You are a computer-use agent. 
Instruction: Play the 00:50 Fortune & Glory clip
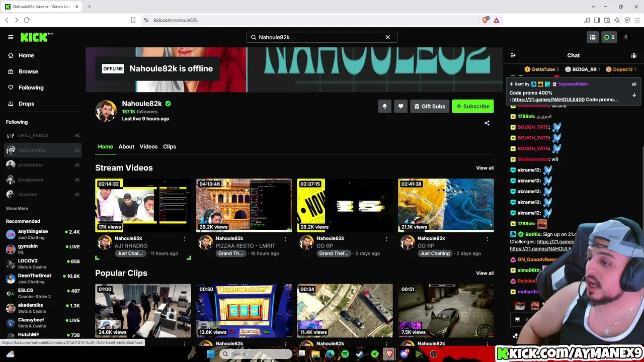point(244,311)
